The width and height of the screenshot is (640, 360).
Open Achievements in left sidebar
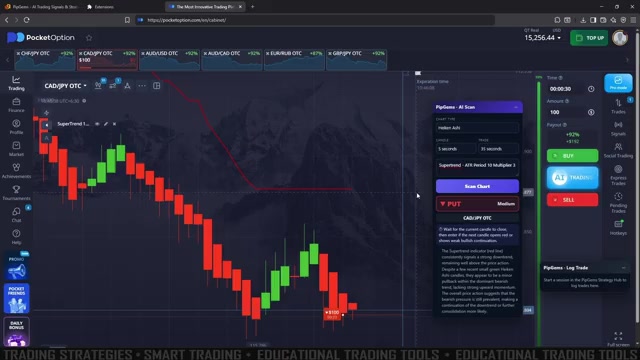pyautogui.click(x=16, y=171)
